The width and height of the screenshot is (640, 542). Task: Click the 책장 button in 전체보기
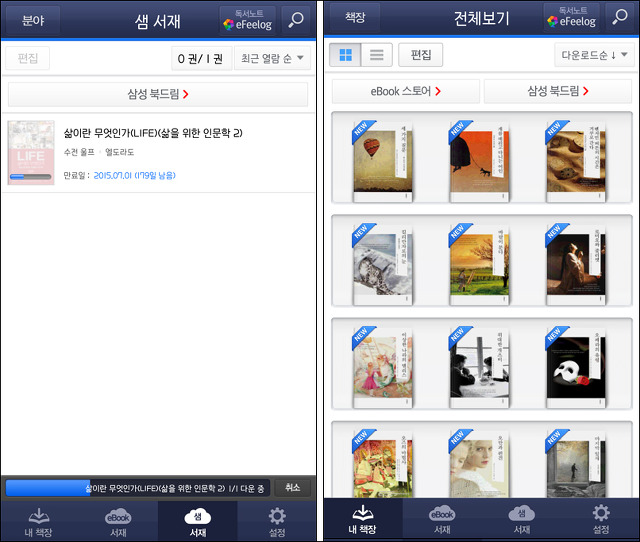tap(355, 17)
